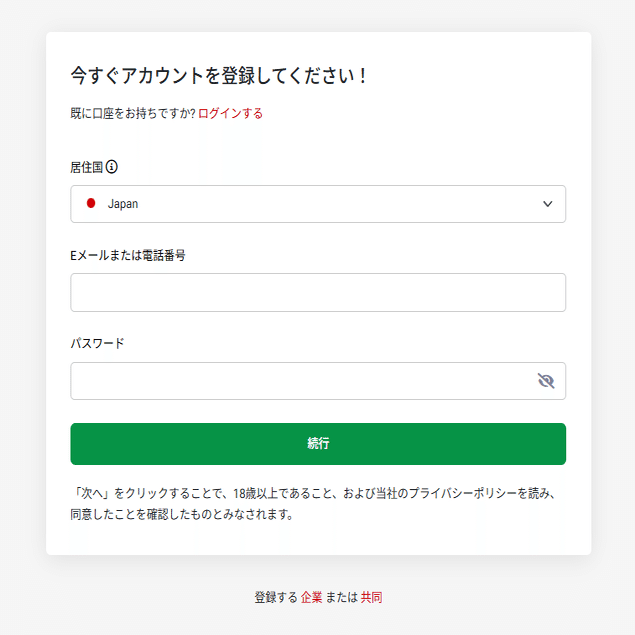Image resolution: width=635 pixels, height=635 pixels.
Task: Click the 居住国 field label
Action: pos(86,167)
